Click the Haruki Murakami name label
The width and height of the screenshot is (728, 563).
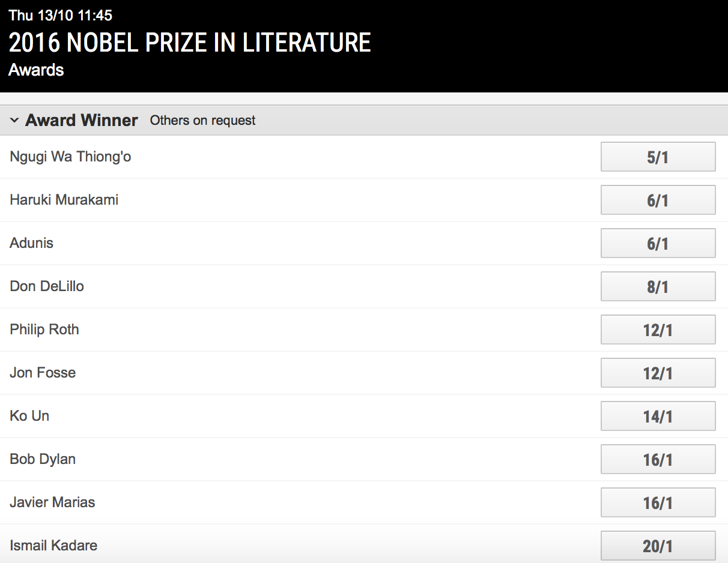click(x=64, y=200)
